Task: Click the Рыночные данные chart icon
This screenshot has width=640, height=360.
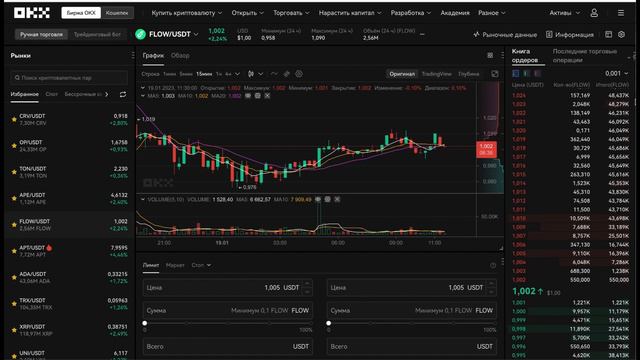Action: point(476,35)
